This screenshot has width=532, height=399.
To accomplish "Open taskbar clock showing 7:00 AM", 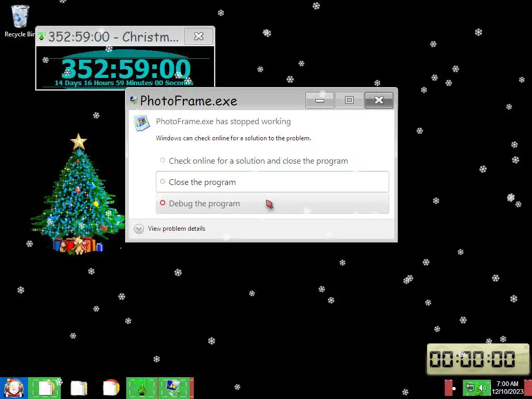I will (x=508, y=388).
